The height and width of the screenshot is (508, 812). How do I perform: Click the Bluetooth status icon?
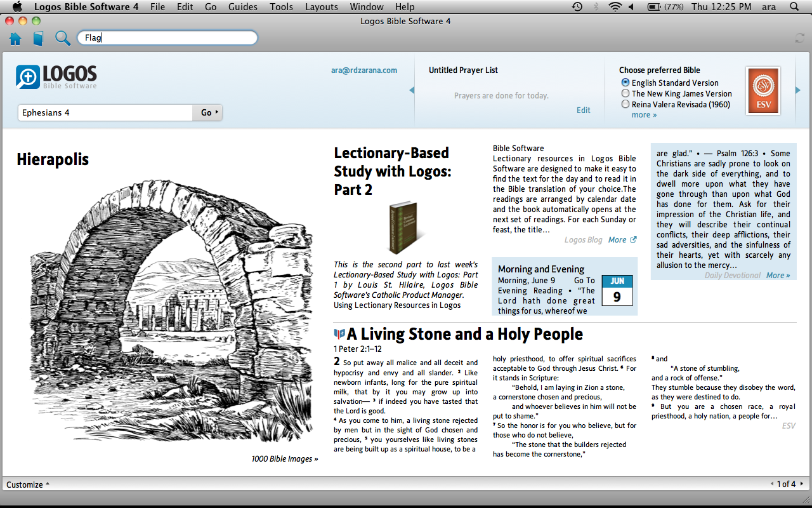[x=596, y=7]
